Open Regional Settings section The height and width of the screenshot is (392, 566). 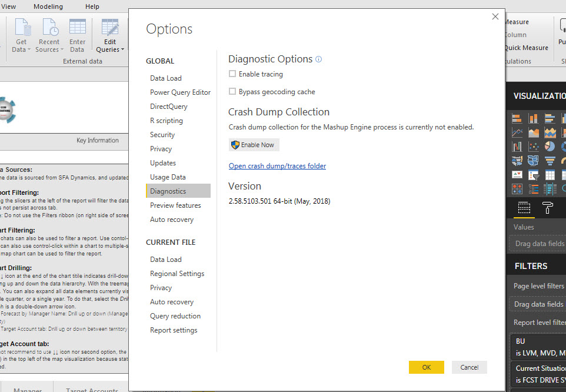pyautogui.click(x=178, y=274)
